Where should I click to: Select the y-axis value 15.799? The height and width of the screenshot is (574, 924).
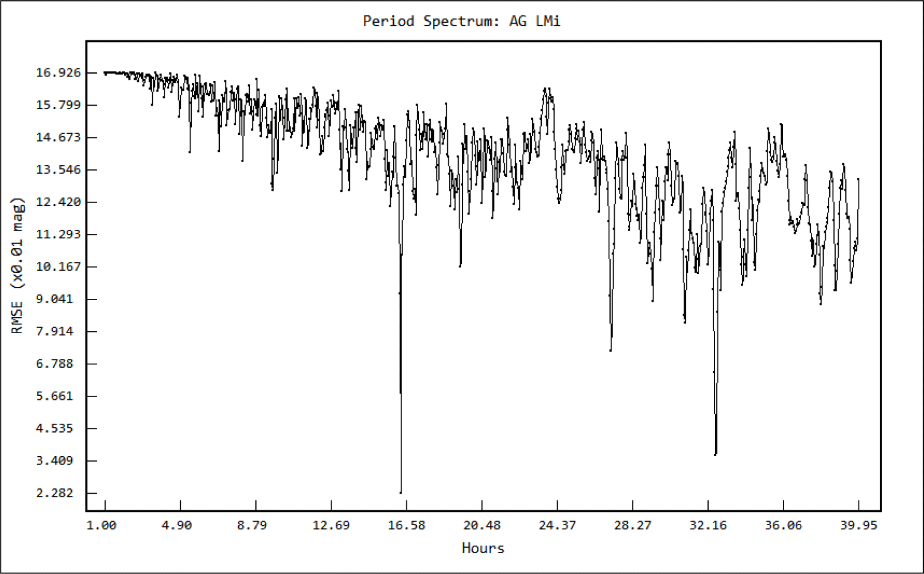pos(58,105)
